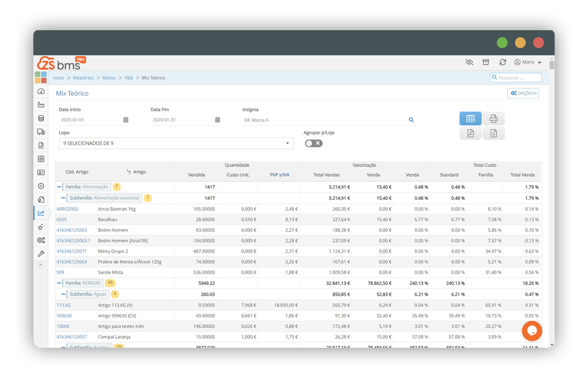Open the Mário user menu
The width and height of the screenshot is (588, 378).
point(528,62)
